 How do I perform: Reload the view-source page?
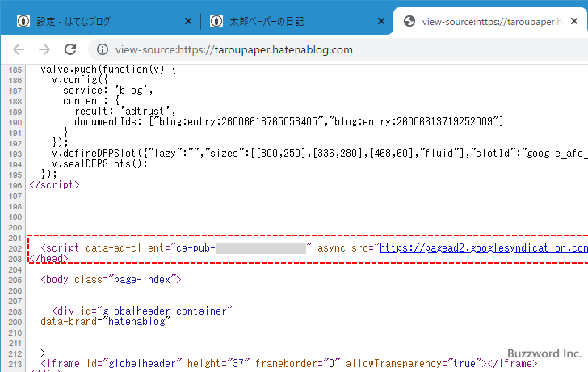point(70,49)
